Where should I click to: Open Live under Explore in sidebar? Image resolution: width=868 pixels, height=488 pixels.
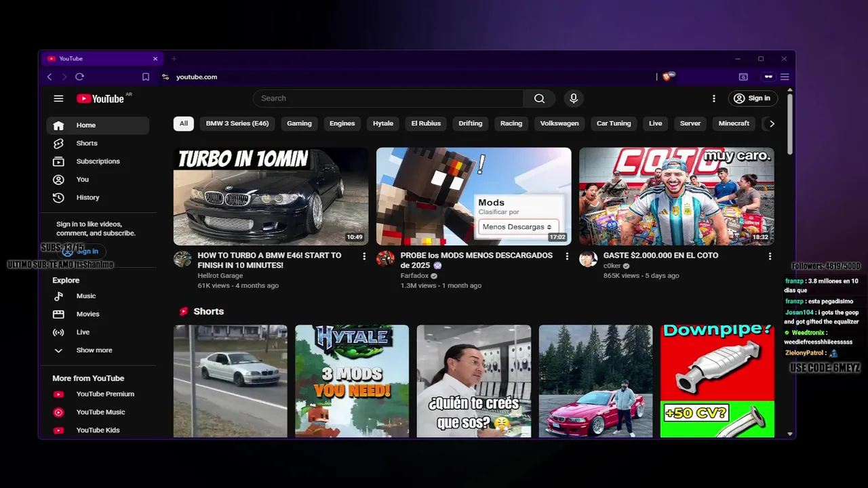click(98, 332)
